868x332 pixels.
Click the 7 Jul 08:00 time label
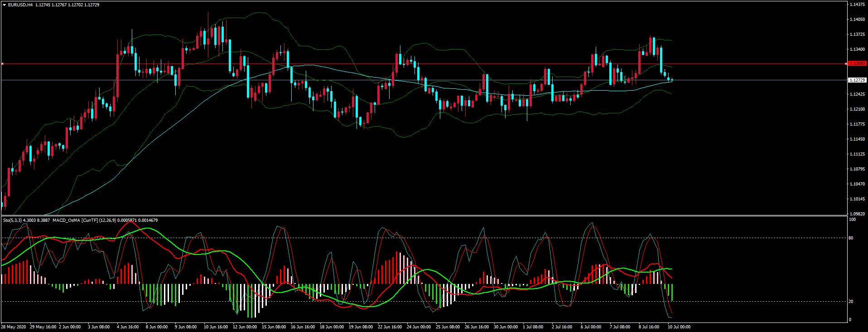tap(620, 327)
